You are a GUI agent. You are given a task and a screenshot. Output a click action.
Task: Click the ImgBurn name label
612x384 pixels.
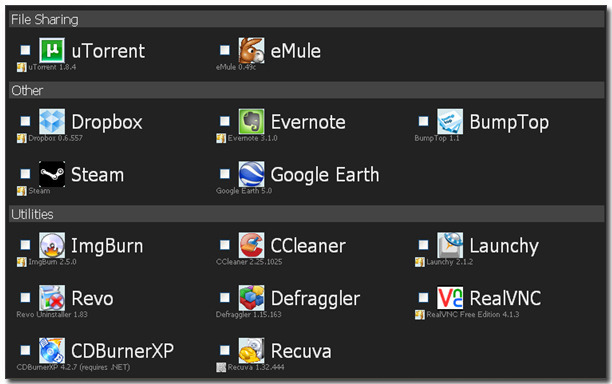tap(107, 247)
